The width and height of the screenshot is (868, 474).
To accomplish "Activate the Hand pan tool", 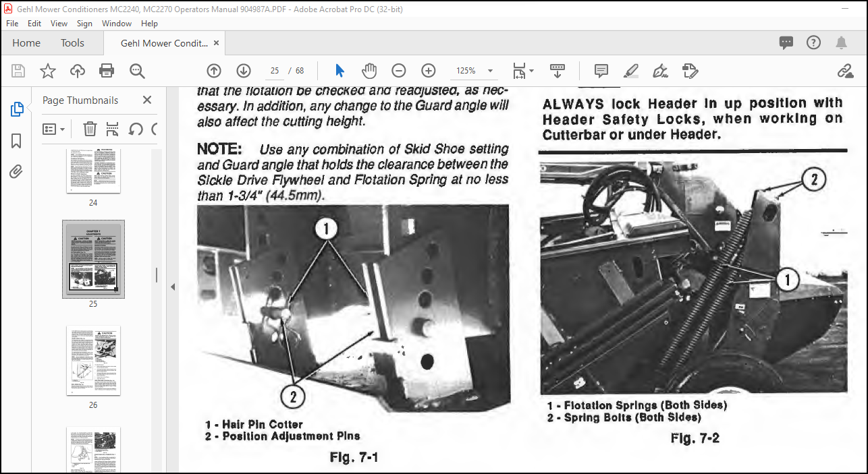I will pos(369,71).
